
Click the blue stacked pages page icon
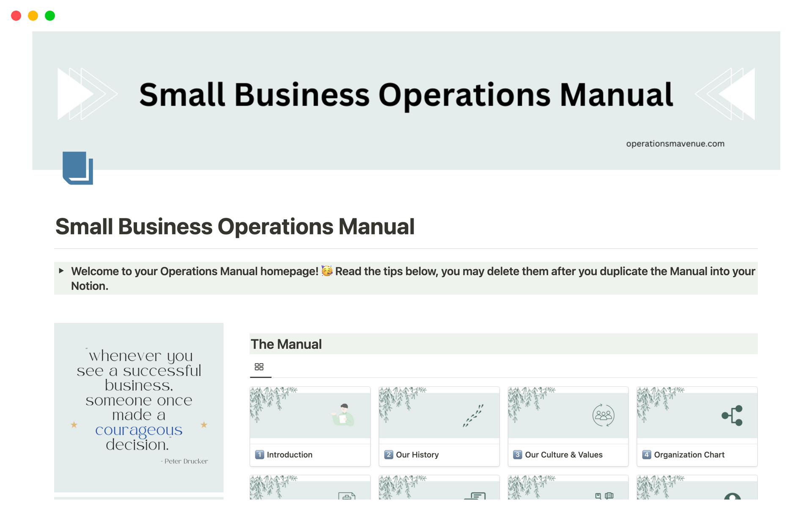[78, 168]
